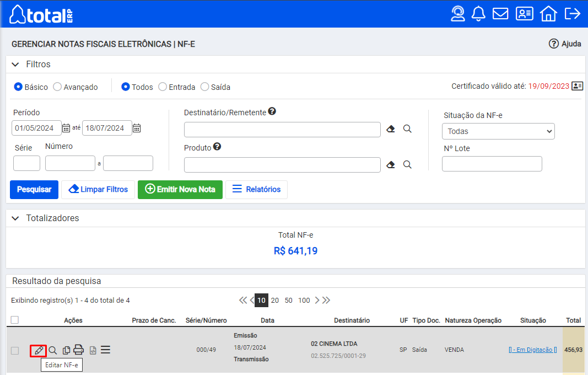Screen dimensions: 588x375
Task: Open the user profile card icon
Action: pyautogui.click(x=525, y=14)
